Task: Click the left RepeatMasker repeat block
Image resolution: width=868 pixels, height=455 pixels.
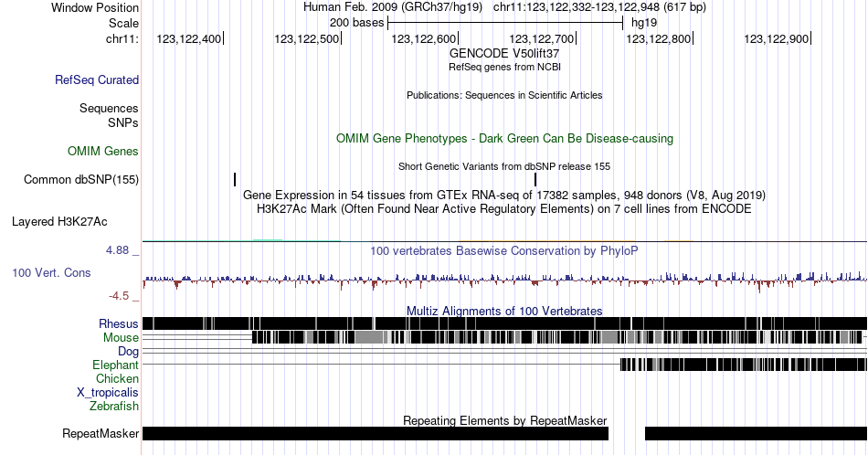Action: [x=376, y=433]
